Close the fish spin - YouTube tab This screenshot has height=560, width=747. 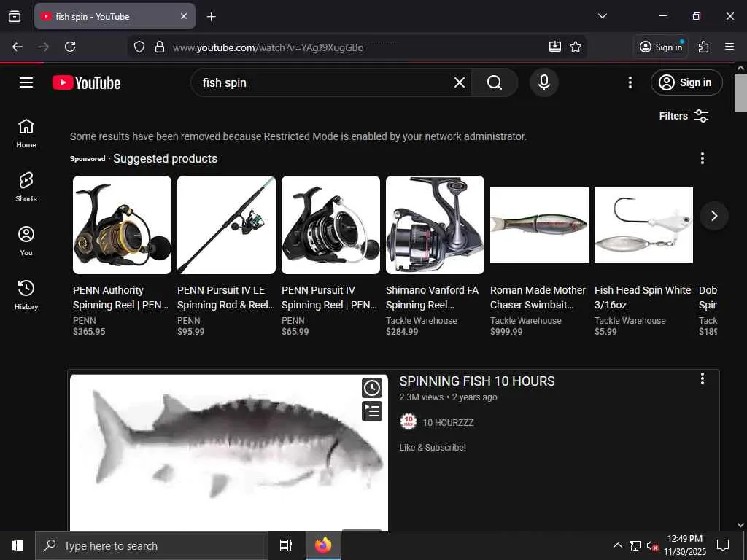point(184,16)
